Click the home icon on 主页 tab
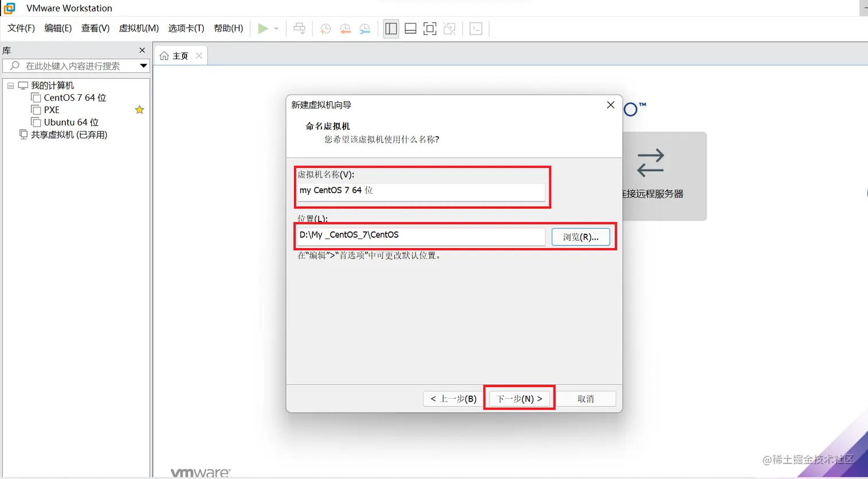The width and height of the screenshot is (868, 479). (x=164, y=56)
